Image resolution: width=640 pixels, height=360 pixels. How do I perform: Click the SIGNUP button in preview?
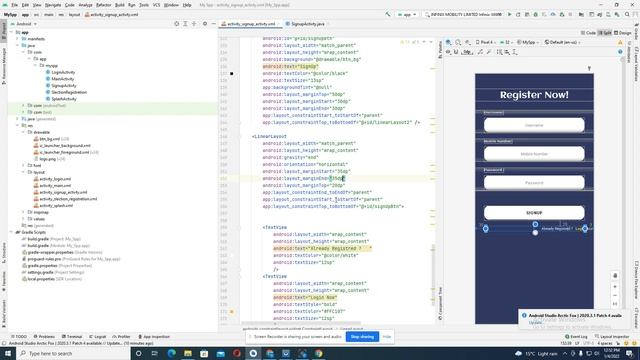tap(534, 213)
